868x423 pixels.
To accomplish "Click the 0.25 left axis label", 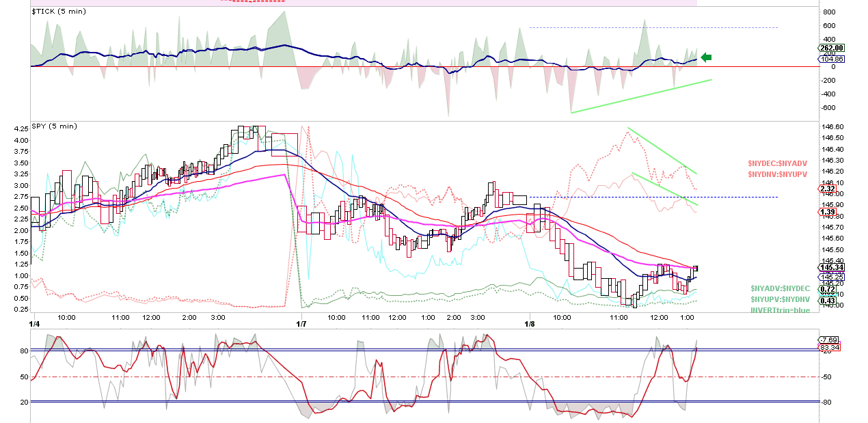I will (x=21, y=310).
